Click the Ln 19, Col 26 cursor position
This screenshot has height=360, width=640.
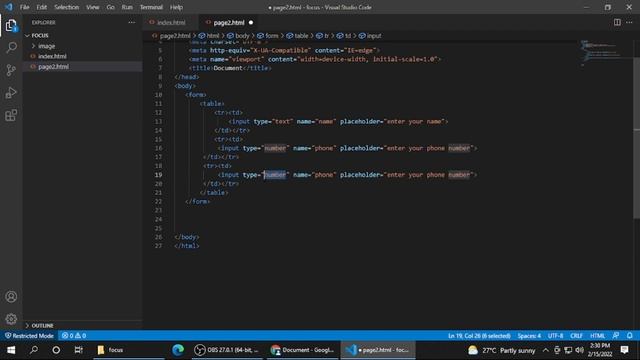(x=479, y=336)
